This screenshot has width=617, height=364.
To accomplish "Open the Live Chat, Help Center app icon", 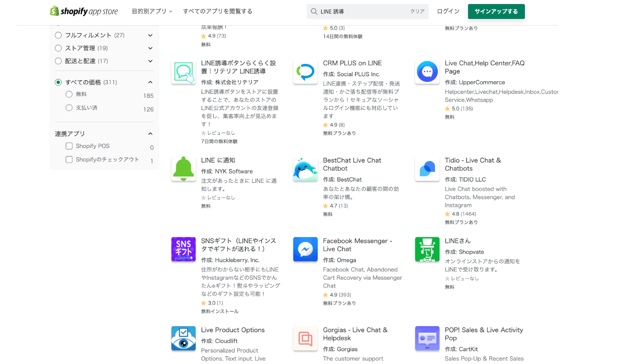I will (x=427, y=71).
